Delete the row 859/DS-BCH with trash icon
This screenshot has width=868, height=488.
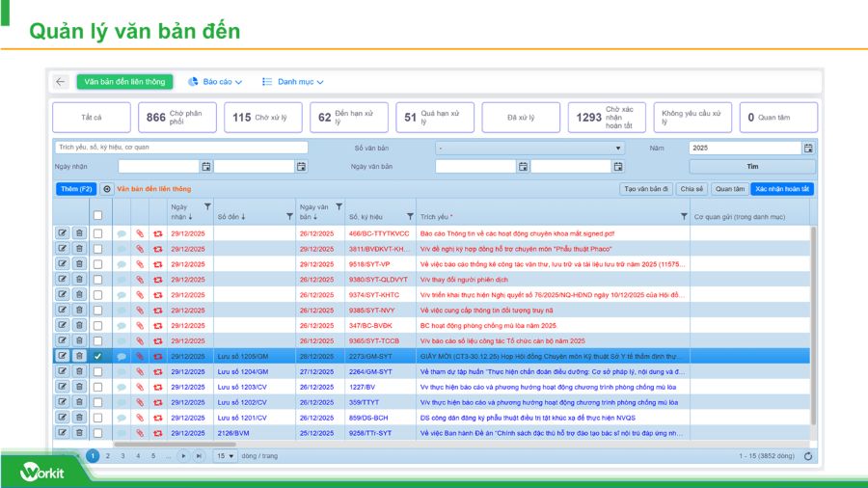[79, 418]
